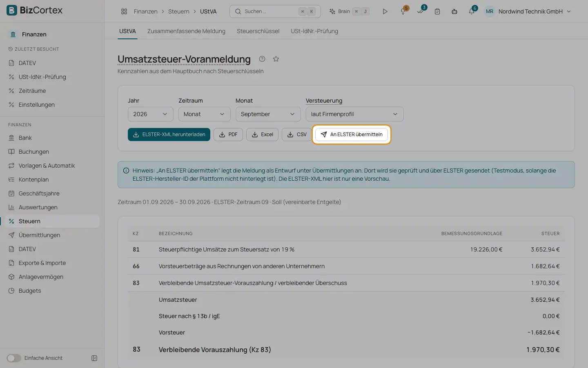Toggle the Einfache Ansicht switch
Screen dimensions: 588x368
coord(13,358)
